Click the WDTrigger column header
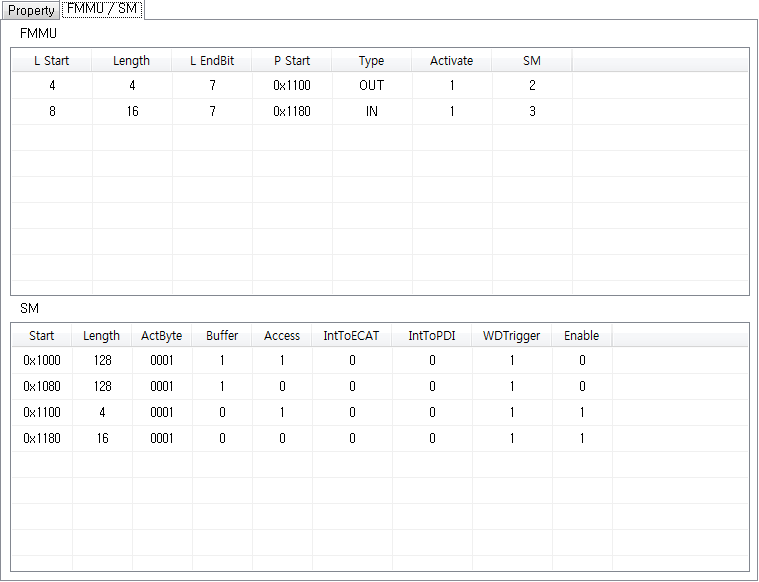 pyautogui.click(x=511, y=336)
